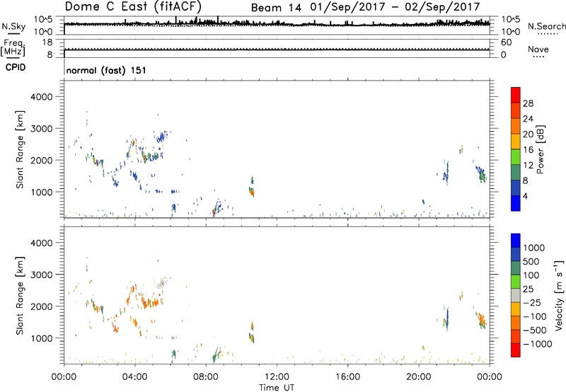Viewport: 566px width, 392px height.
Task: Click the strong echo near 10:30 in power panel
Action: [252, 191]
